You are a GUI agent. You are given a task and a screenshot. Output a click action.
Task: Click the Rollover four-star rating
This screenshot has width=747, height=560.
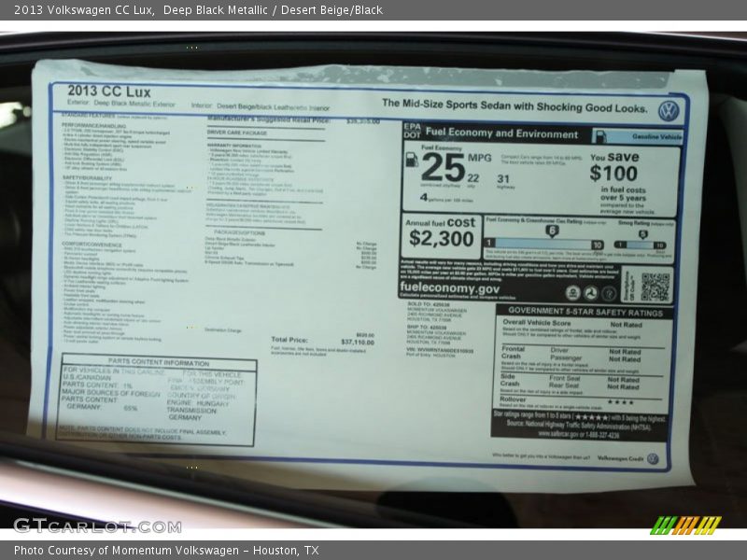pos(620,402)
